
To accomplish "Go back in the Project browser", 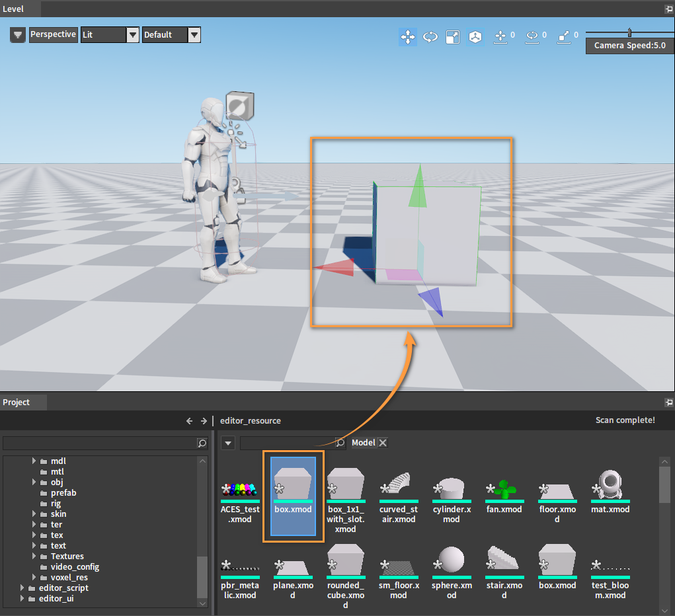I will point(190,420).
